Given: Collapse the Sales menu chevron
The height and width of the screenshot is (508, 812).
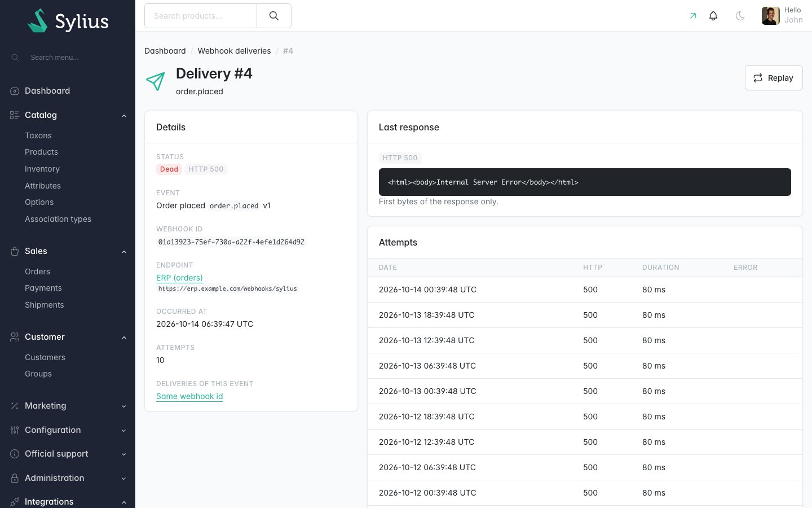Looking at the screenshot, I should click(124, 252).
